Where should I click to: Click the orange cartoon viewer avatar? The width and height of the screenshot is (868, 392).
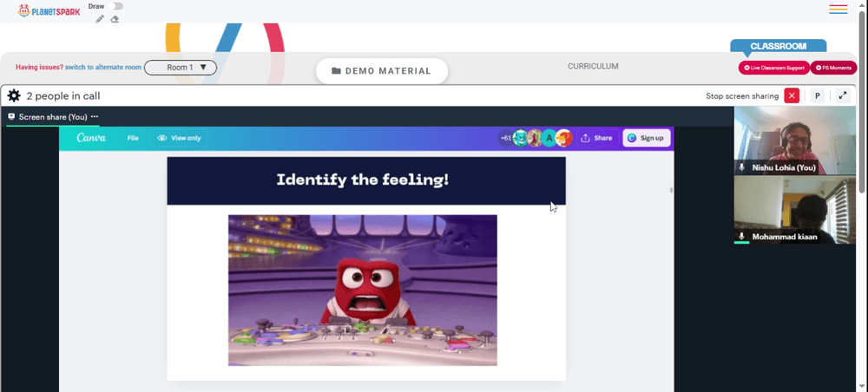pyautogui.click(x=563, y=138)
